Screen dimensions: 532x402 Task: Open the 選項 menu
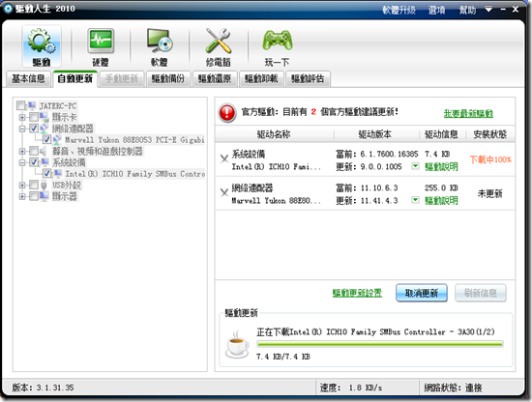(x=436, y=10)
